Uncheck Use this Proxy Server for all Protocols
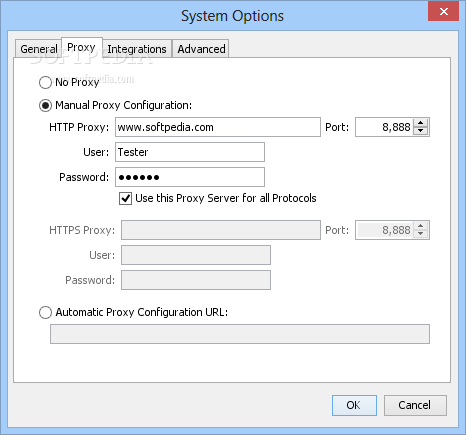Image resolution: width=466 pixels, height=435 pixels. (x=125, y=198)
